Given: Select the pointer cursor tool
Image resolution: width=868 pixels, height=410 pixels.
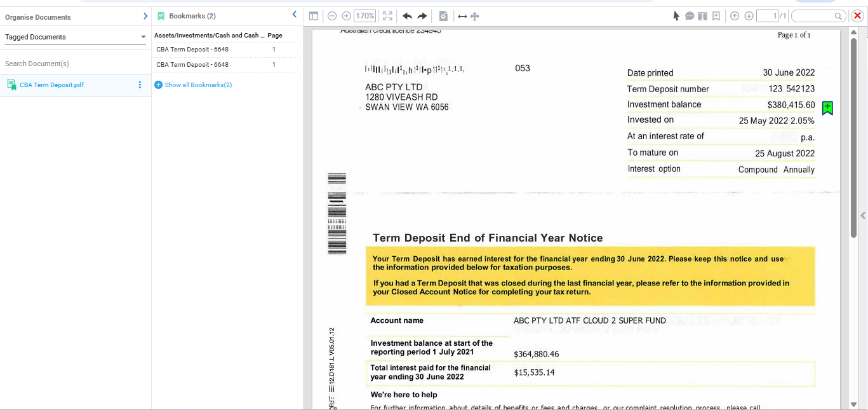Looking at the screenshot, I should point(676,16).
